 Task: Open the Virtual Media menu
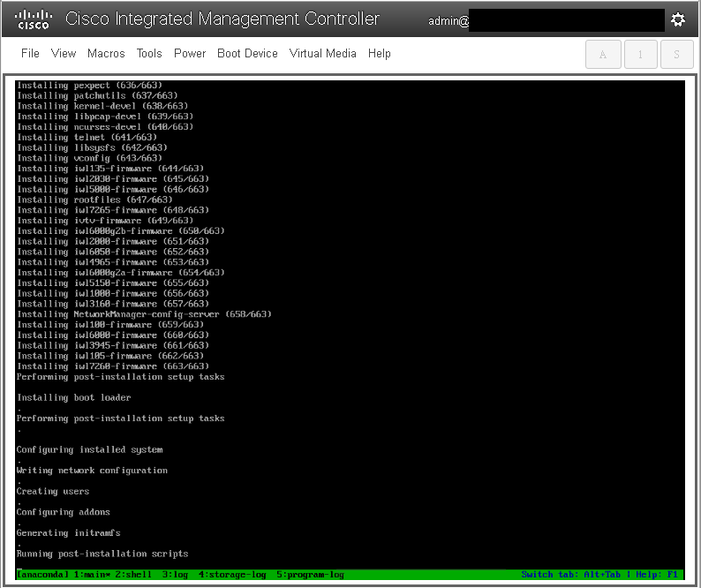[322, 53]
